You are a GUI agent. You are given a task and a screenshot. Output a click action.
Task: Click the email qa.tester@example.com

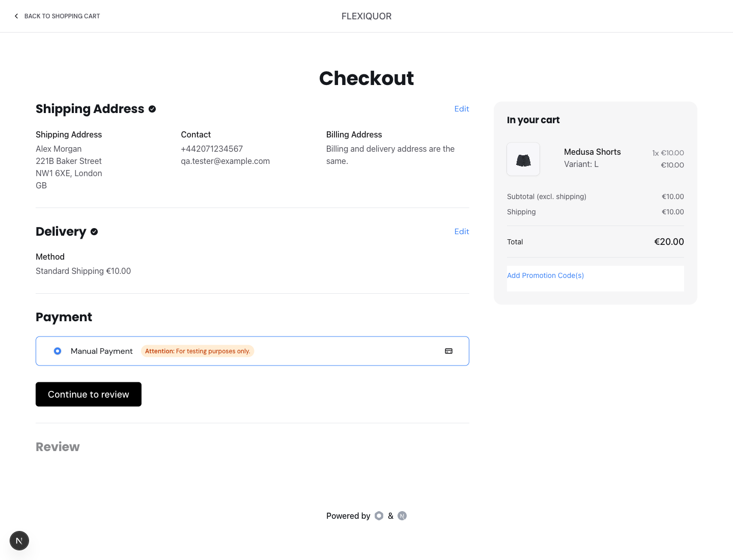[225, 161]
